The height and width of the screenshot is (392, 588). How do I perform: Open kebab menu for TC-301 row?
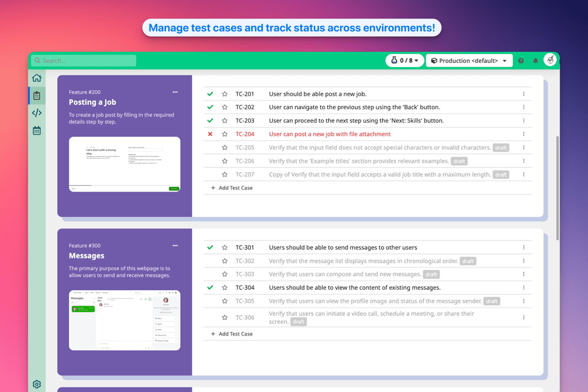pos(523,247)
